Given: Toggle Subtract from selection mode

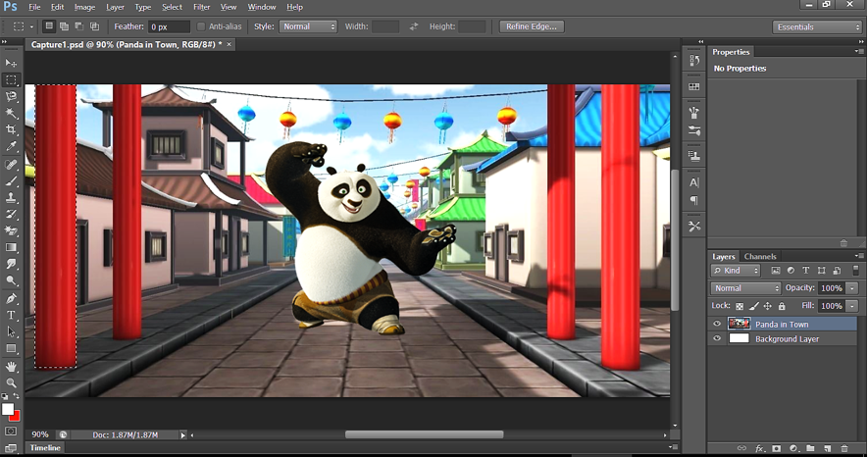Looking at the screenshot, I should (x=79, y=26).
